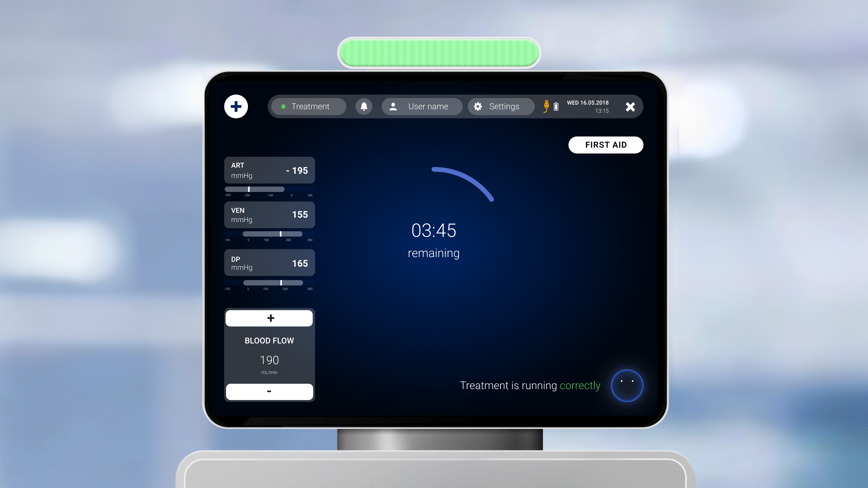
Task: Click the remaining time display 03:45
Action: (434, 231)
